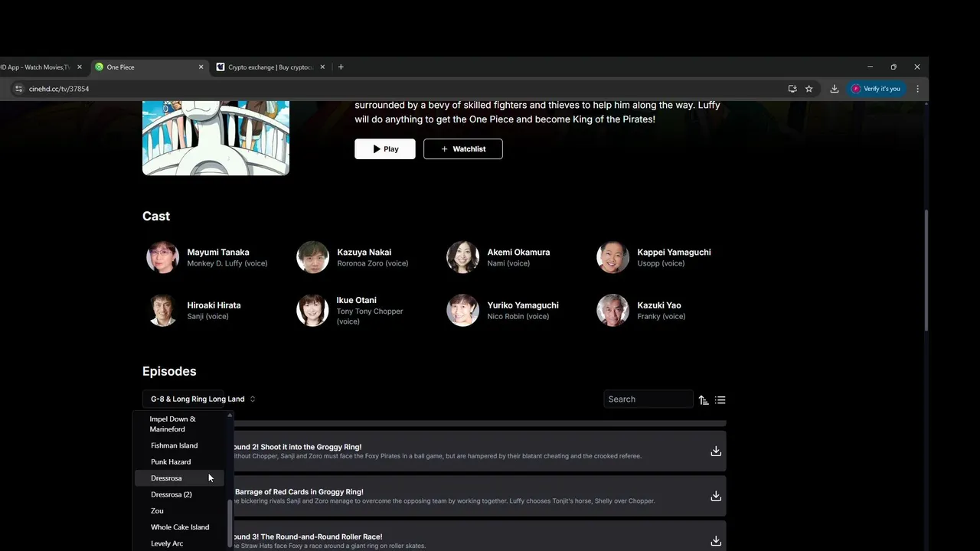The image size is (980, 551).
Task: Click the season dropdown list scrollbar
Action: (x=229, y=522)
